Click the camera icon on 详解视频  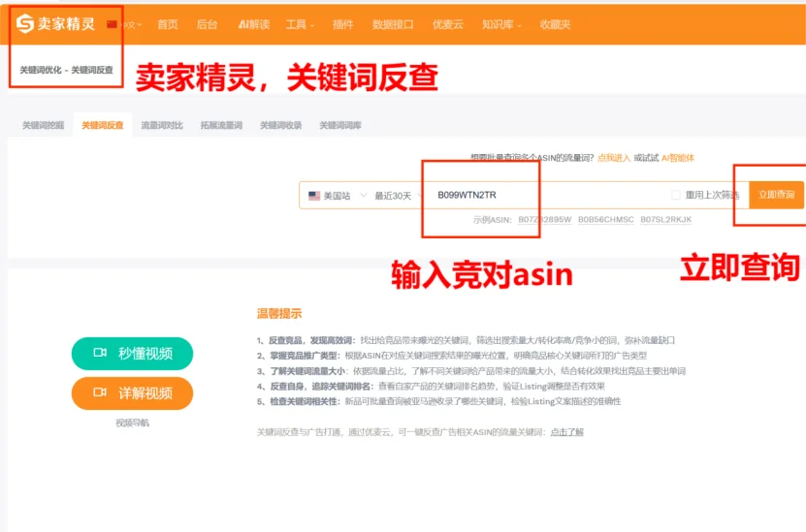[100, 392]
